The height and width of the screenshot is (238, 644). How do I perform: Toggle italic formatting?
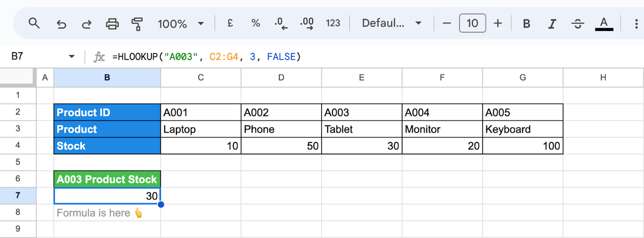coord(552,24)
